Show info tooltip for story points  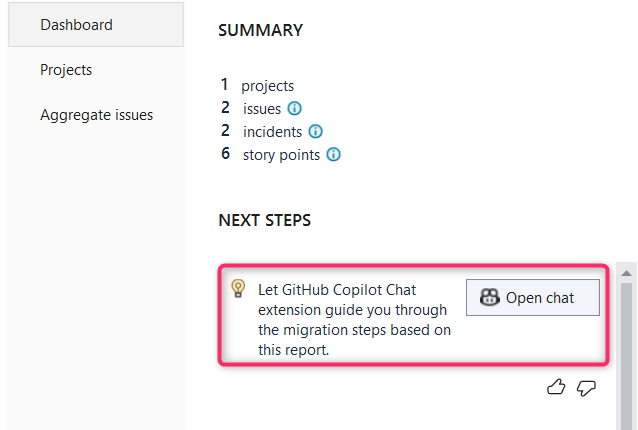click(334, 155)
